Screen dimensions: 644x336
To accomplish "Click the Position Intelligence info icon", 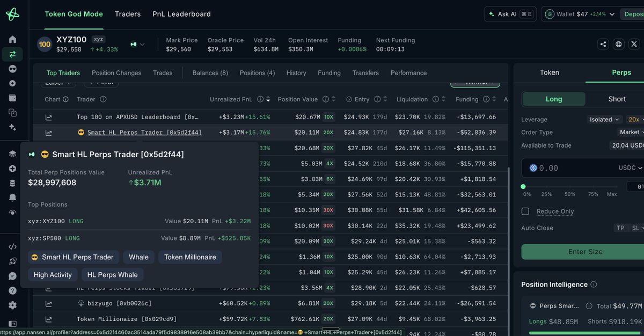I will (594, 284).
